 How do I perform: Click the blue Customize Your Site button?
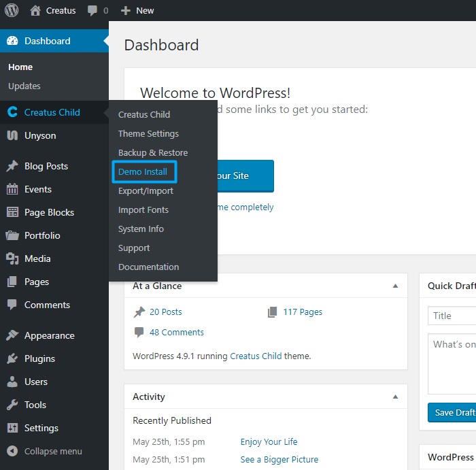245,175
